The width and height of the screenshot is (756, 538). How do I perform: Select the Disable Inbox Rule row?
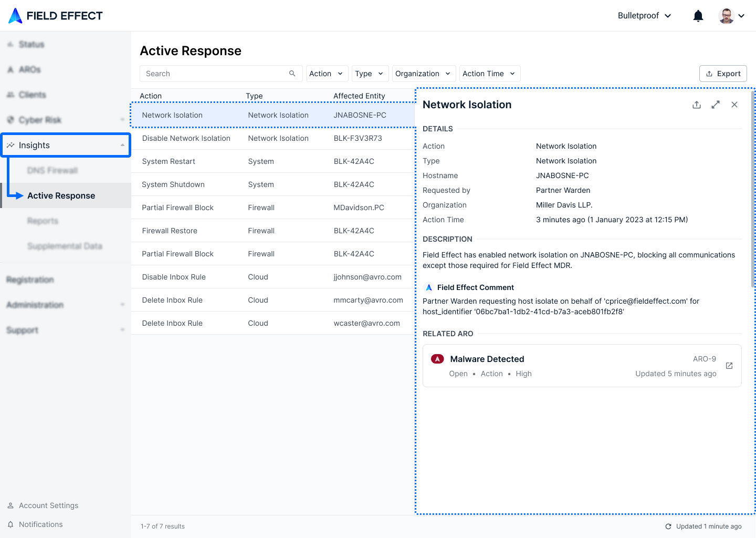(273, 277)
